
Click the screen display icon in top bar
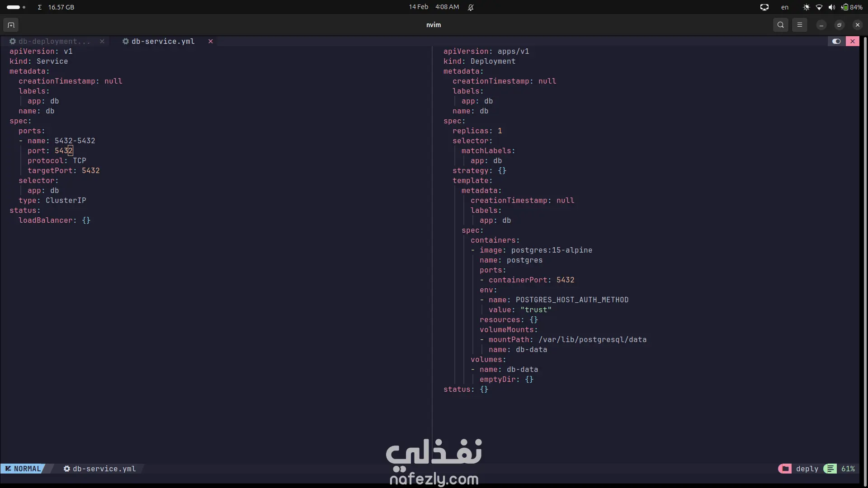click(x=764, y=7)
